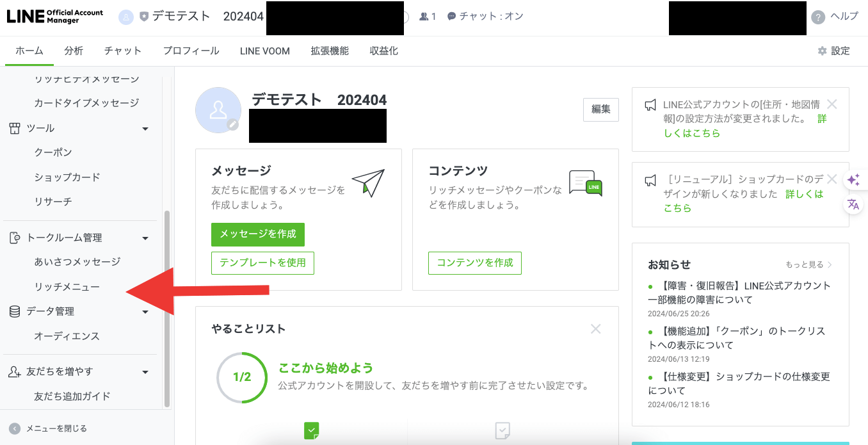
Task: Open カードタイプメッセージ in sidebar
Action: 86,102
